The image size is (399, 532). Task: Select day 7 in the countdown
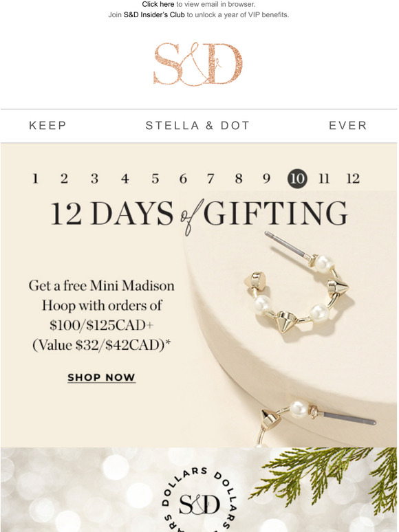tap(211, 179)
